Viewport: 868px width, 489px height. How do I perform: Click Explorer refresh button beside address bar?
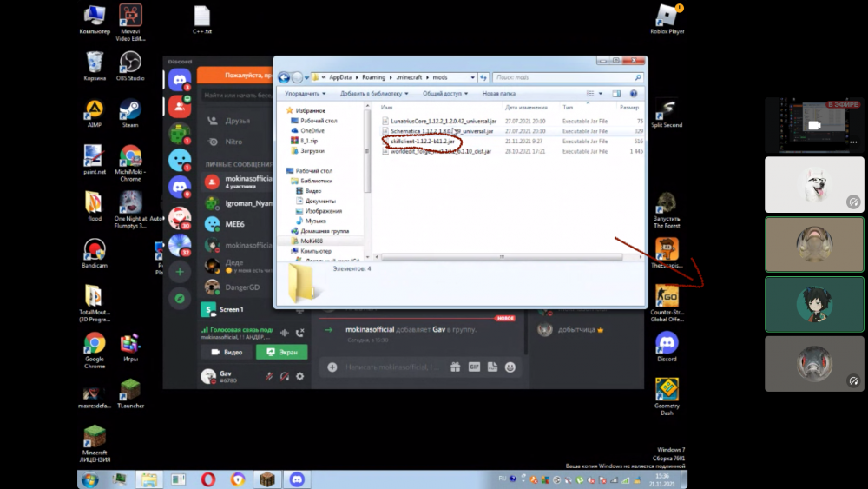click(x=483, y=77)
